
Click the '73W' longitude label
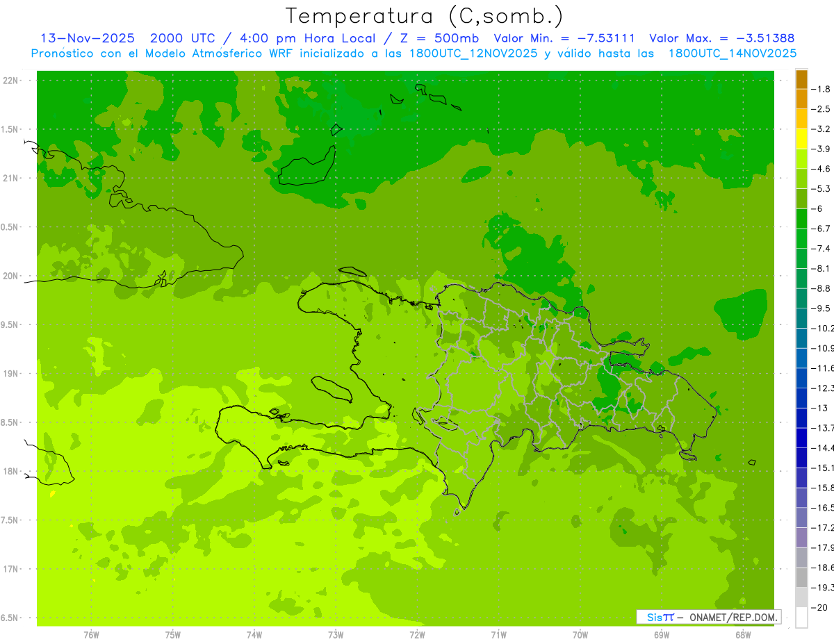pyautogui.click(x=336, y=635)
